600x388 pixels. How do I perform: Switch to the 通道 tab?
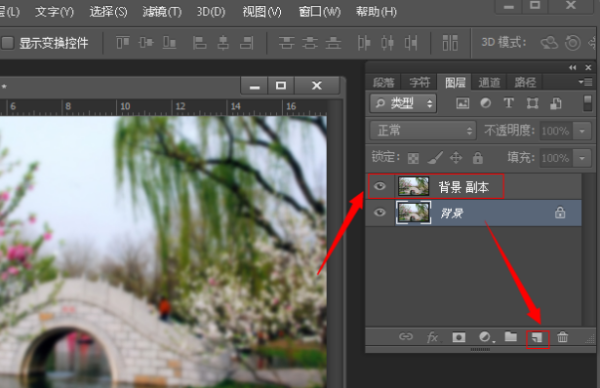(x=489, y=82)
